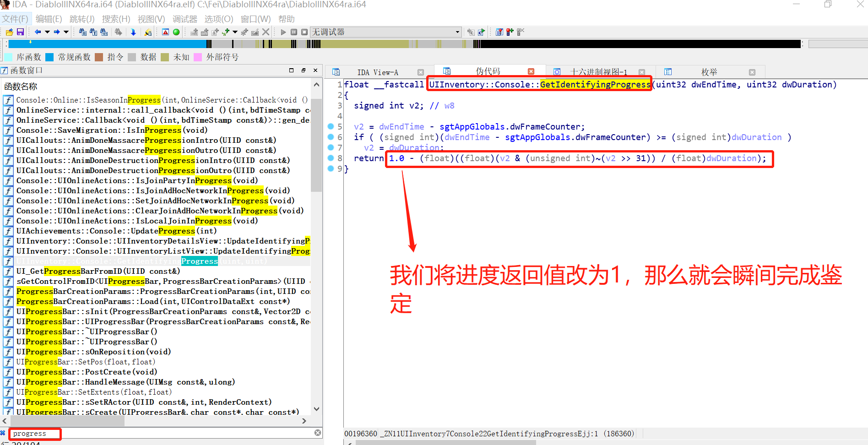Jump back with the left arrow
The height and width of the screenshot is (445, 868).
coord(38,32)
